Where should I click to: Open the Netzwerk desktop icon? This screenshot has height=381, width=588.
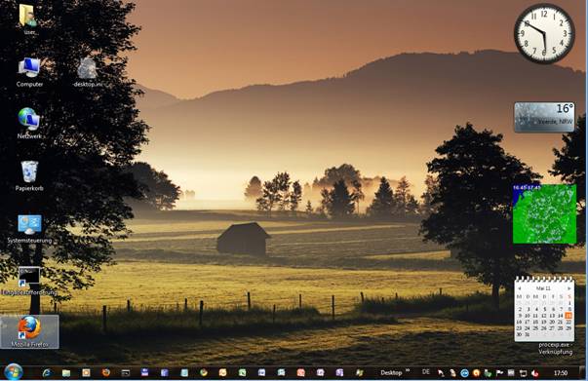pyautogui.click(x=29, y=124)
